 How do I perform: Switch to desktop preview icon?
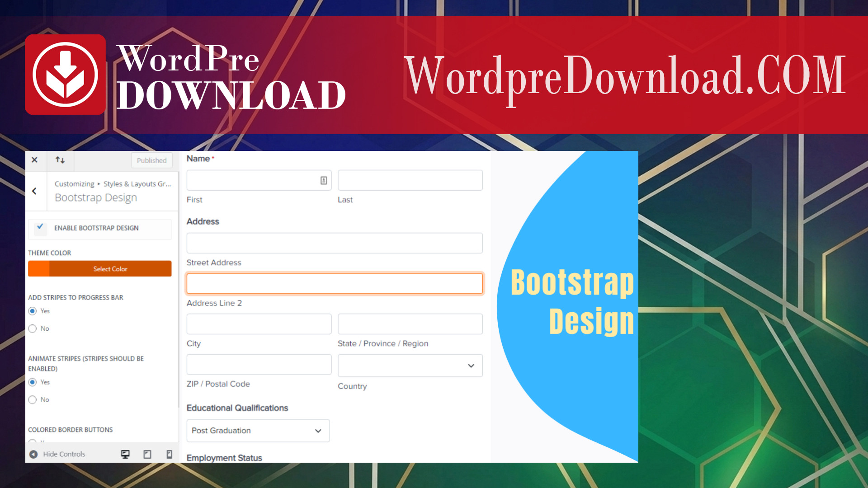tap(125, 454)
